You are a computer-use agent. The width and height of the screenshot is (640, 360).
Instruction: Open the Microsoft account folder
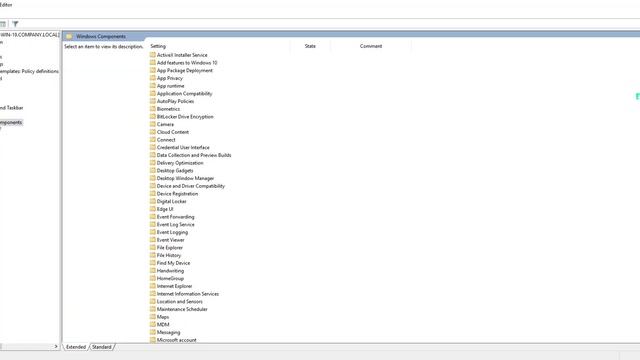(173, 340)
